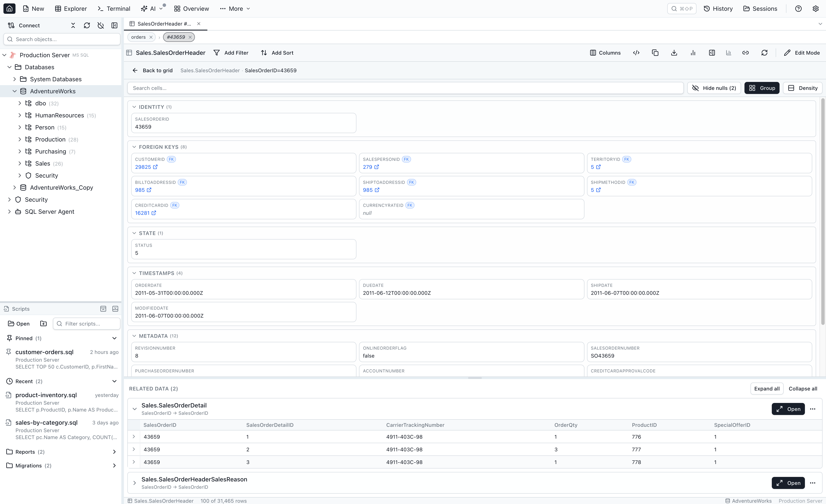Collapse the AdventureWorks database node
Viewport: 826px width, 504px height.
[14, 91]
